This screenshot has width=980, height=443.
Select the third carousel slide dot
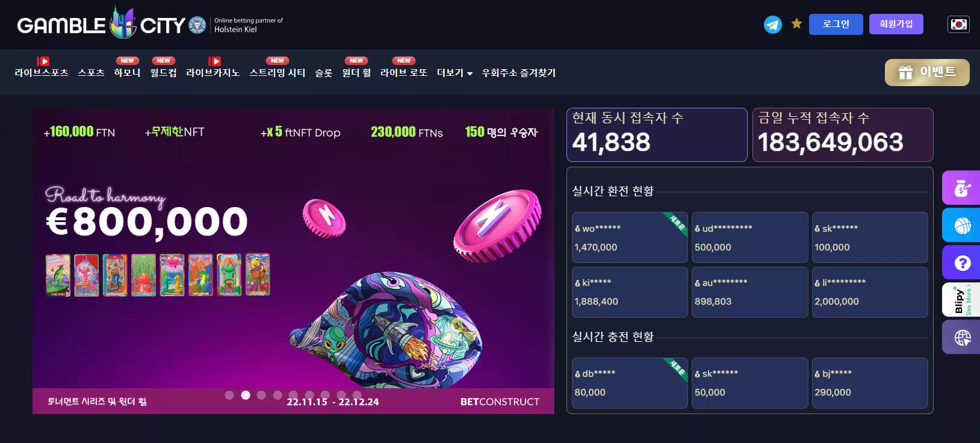pyautogui.click(x=261, y=395)
